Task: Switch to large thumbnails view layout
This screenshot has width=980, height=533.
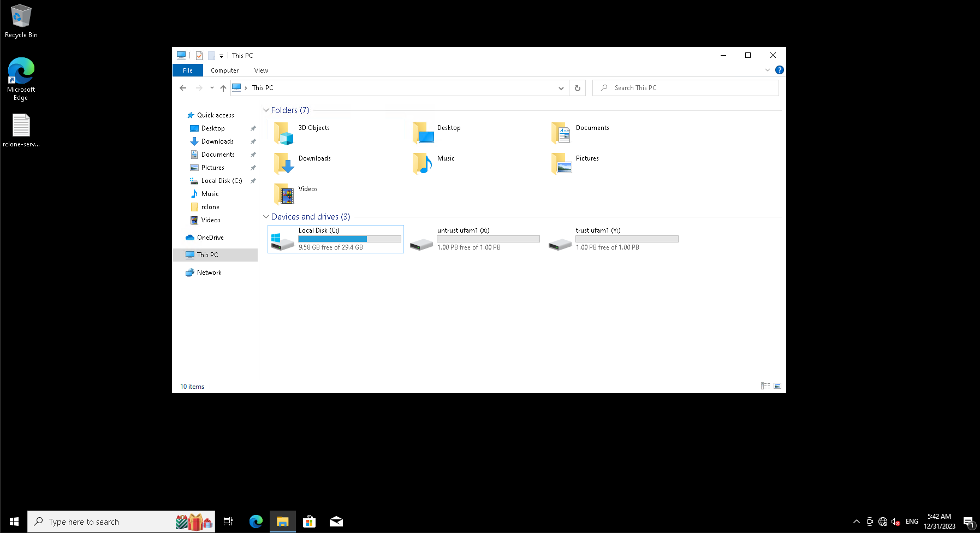Action: (x=777, y=386)
